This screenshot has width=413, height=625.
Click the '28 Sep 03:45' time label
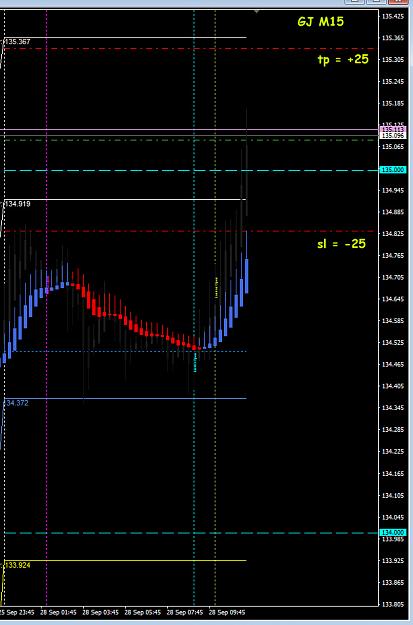pos(101,612)
